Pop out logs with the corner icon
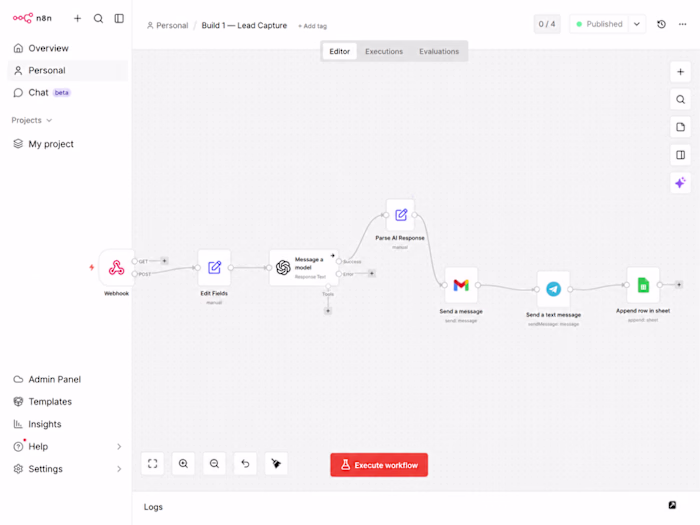Viewport: 700px width, 525px height. tap(672, 505)
